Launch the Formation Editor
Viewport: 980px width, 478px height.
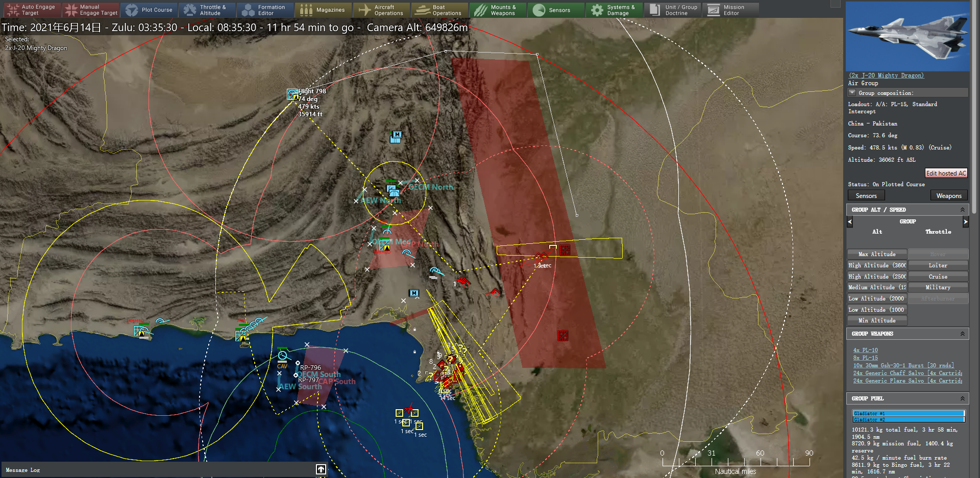pos(265,10)
